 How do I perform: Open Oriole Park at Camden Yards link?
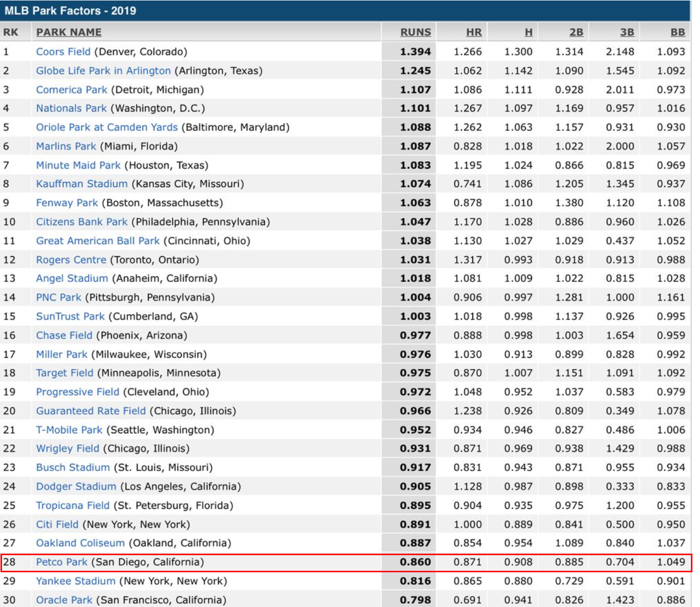click(x=107, y=127)
